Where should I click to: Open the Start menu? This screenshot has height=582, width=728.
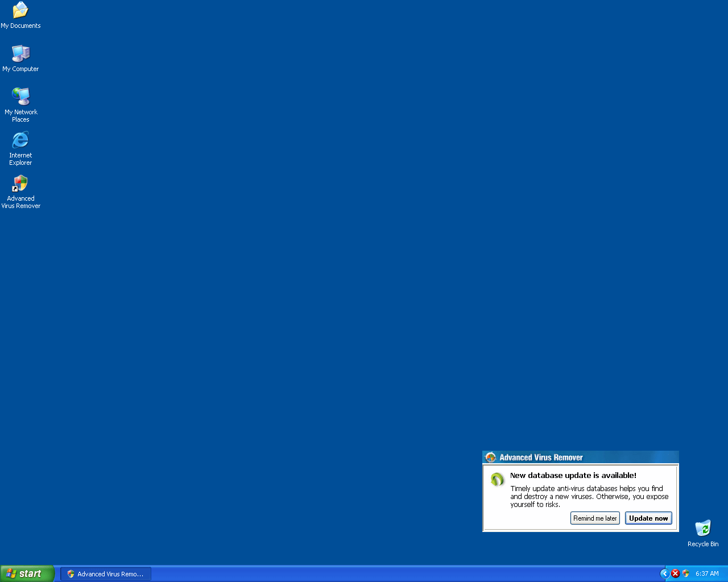27,573
